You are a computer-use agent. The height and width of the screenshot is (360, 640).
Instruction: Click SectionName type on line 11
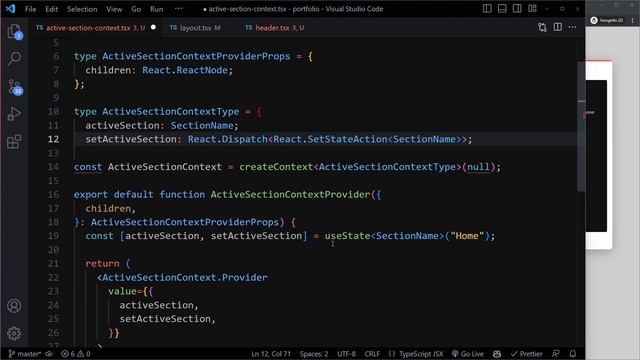pos(202,125)
